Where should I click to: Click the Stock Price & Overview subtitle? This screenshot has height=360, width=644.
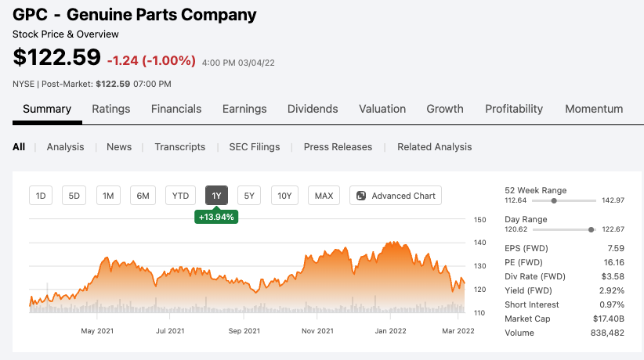tap(65, 34)
